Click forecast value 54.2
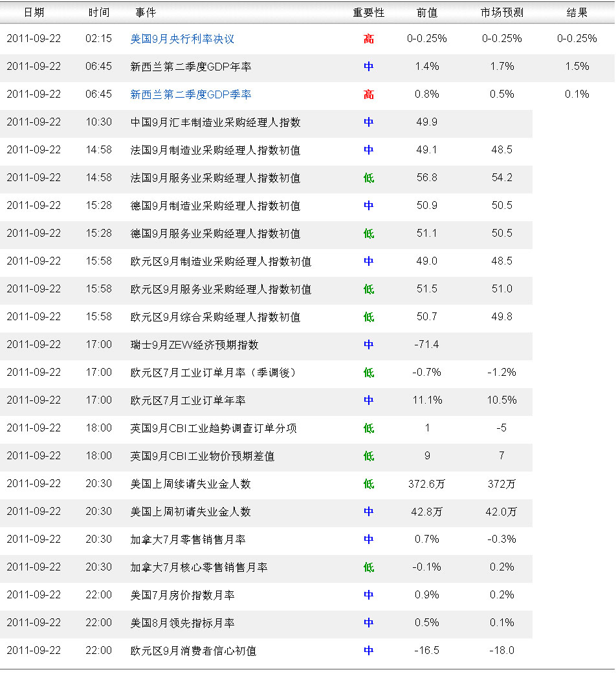The image size is (616, 674). tap(501, 177)
